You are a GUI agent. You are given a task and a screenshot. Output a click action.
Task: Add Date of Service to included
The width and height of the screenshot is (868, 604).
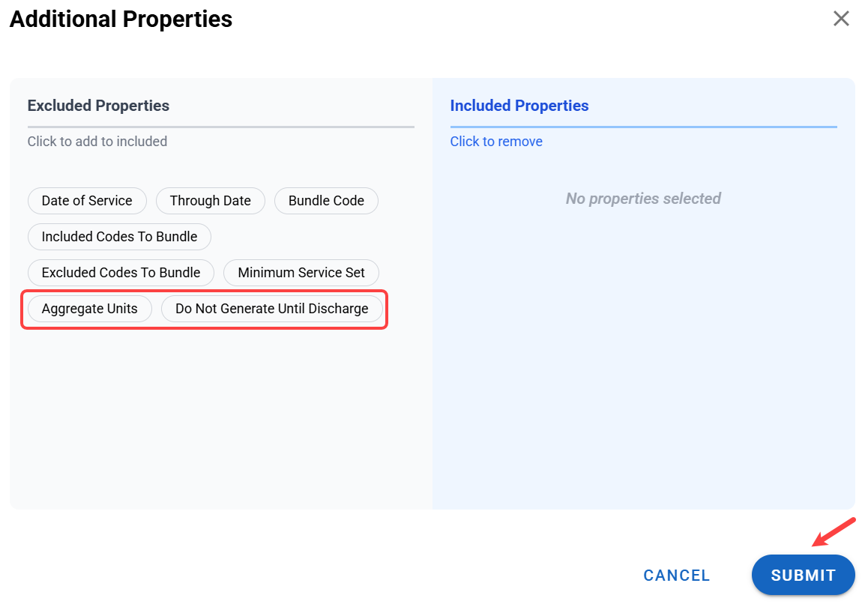coord(87,201)
